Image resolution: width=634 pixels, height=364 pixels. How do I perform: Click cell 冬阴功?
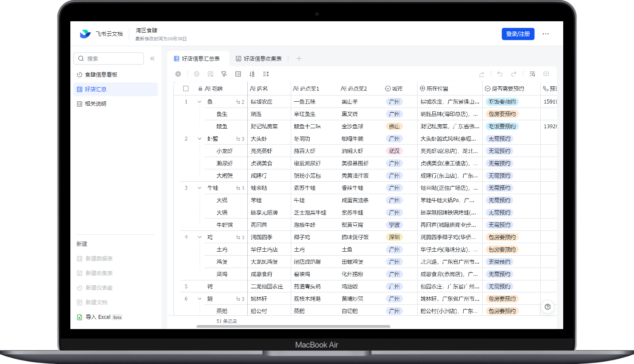pos(314,139)
